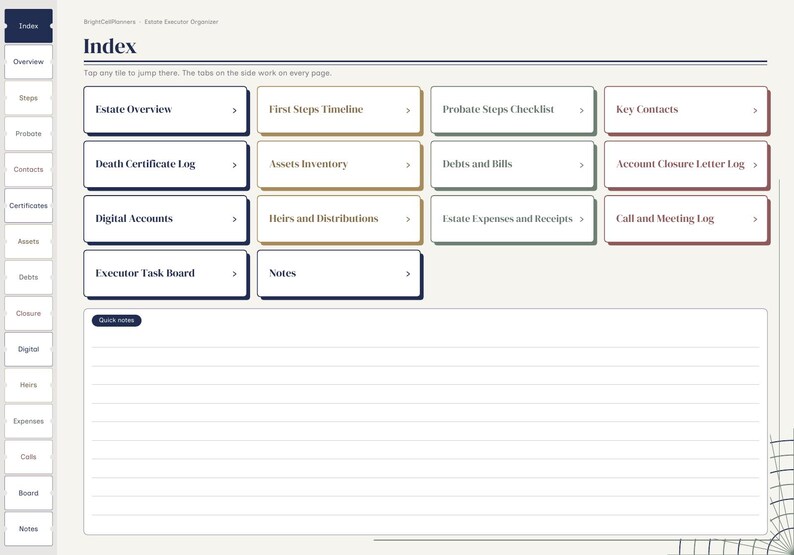Click the chevron arrow on First Steps Timeline
The height and width of the screenshot is (555, 794).
tap(408, 110)
